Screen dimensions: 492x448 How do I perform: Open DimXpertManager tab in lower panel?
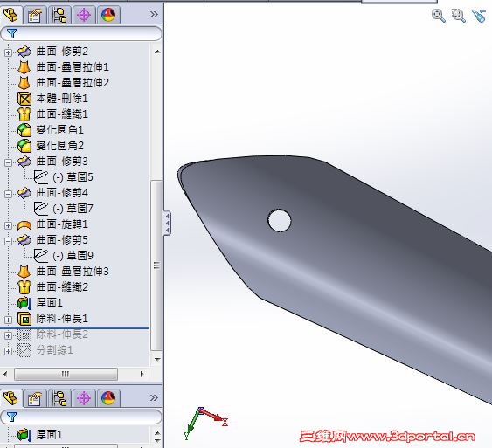tap(84, 398)
